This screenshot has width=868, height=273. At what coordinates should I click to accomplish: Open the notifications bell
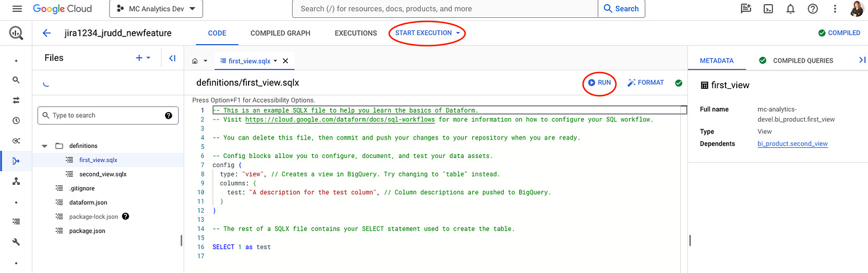[790, 9]
